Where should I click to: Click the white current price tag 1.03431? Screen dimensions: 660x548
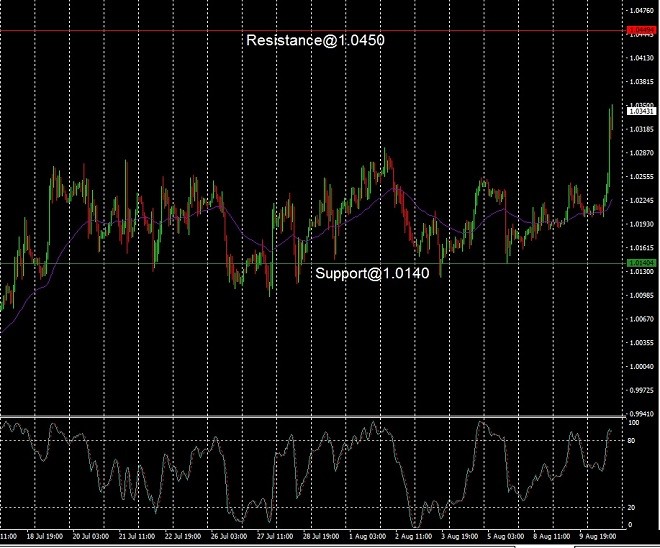pyautogui.click(x=641, y=111)
